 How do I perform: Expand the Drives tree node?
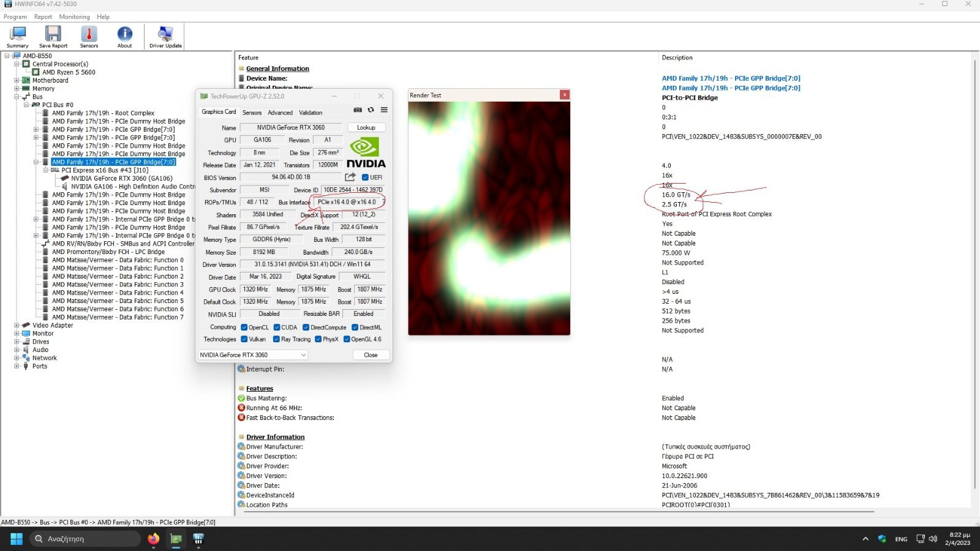17,342
